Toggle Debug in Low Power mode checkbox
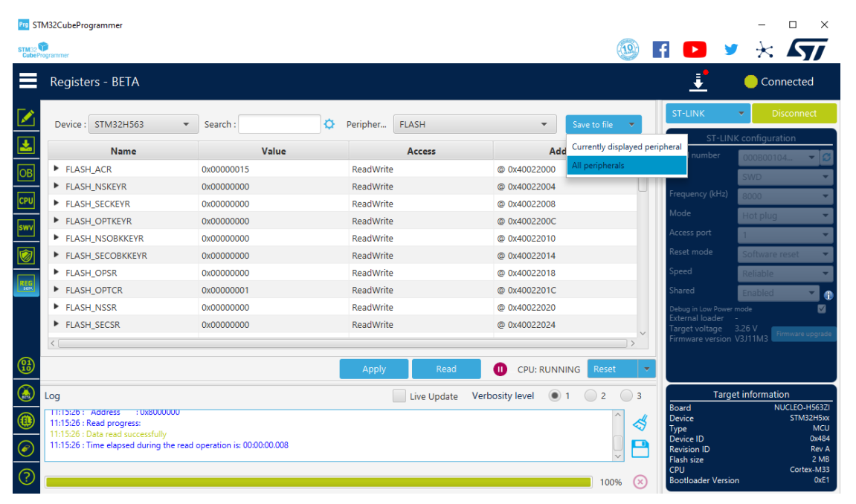The height and width of the screenshot is (504, 856). pos(822,308)
